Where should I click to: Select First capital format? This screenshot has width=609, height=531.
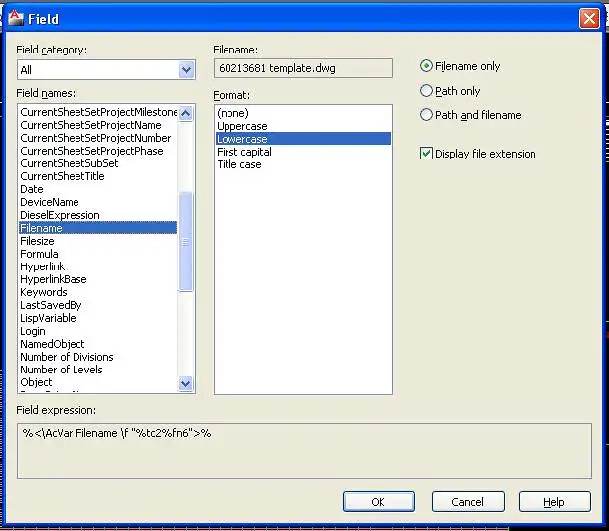[x=303, y=152]
